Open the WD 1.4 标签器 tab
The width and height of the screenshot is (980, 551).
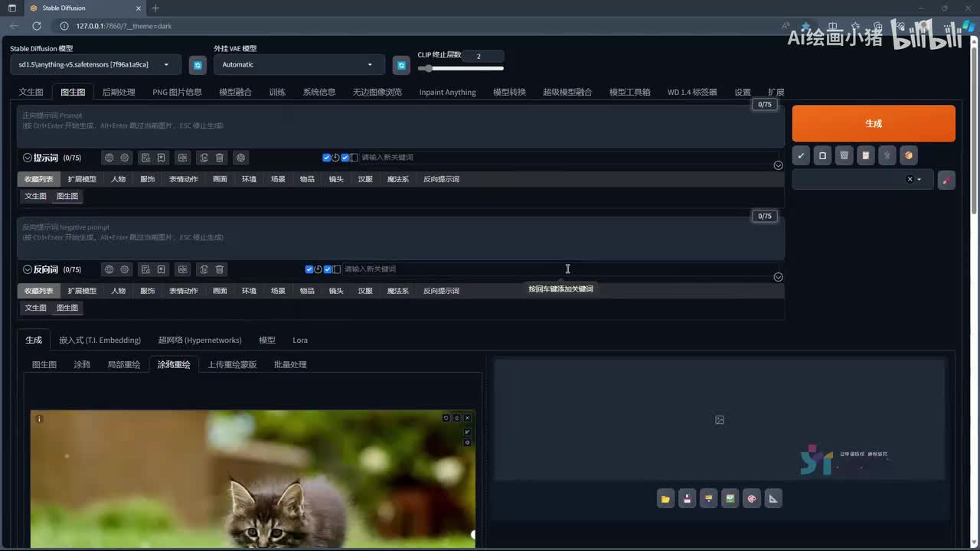coord(692,92)
